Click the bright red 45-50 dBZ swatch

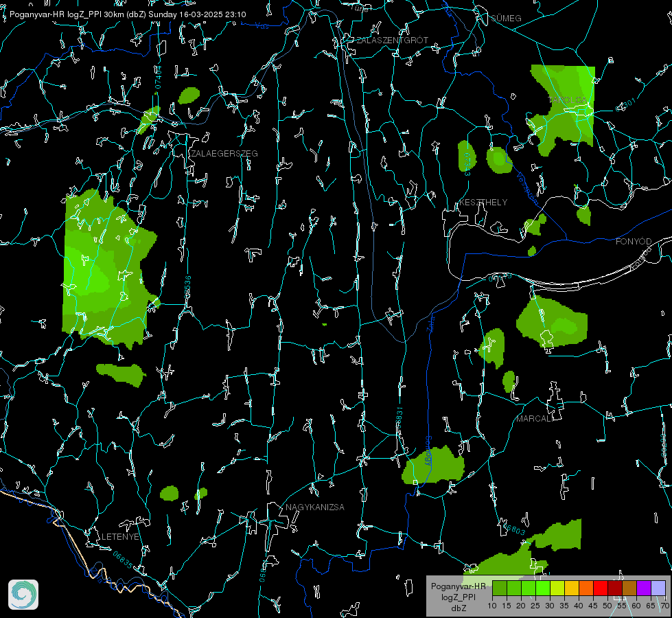(601, 588)
